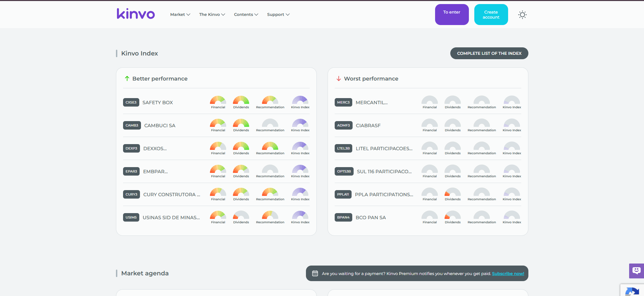The image size is (644, 296).
Task: Click EMBPAR Kinvo Index gauge icon
Action: point(300,169)
